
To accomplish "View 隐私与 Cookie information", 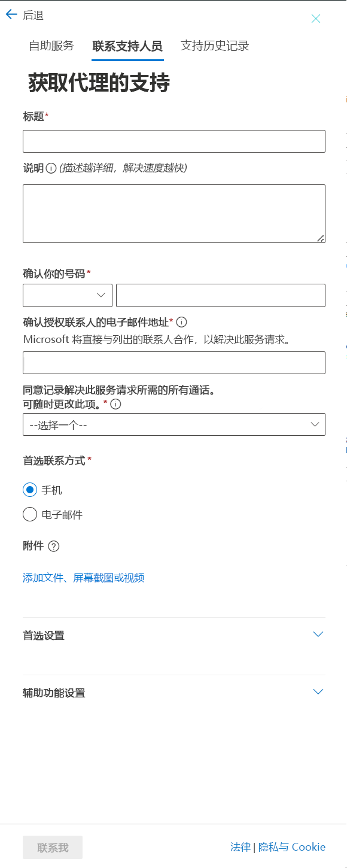I will pos(293,846).
